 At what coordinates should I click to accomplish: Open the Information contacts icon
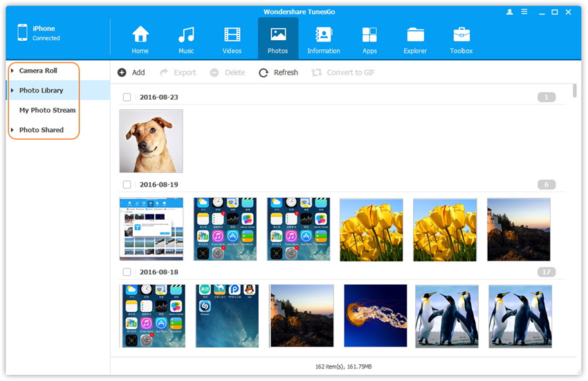click(323, 35)
